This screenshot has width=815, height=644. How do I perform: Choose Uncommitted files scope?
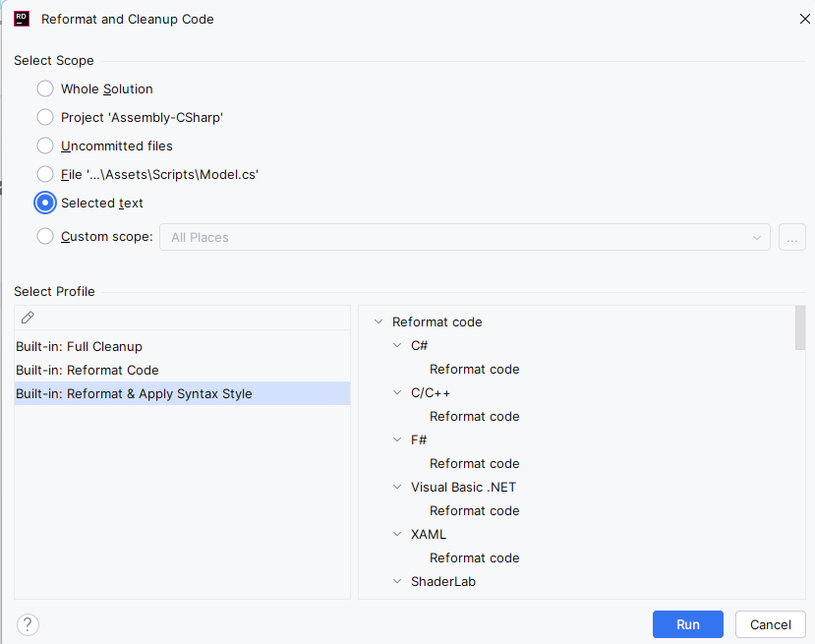click(x=44, y=146)
